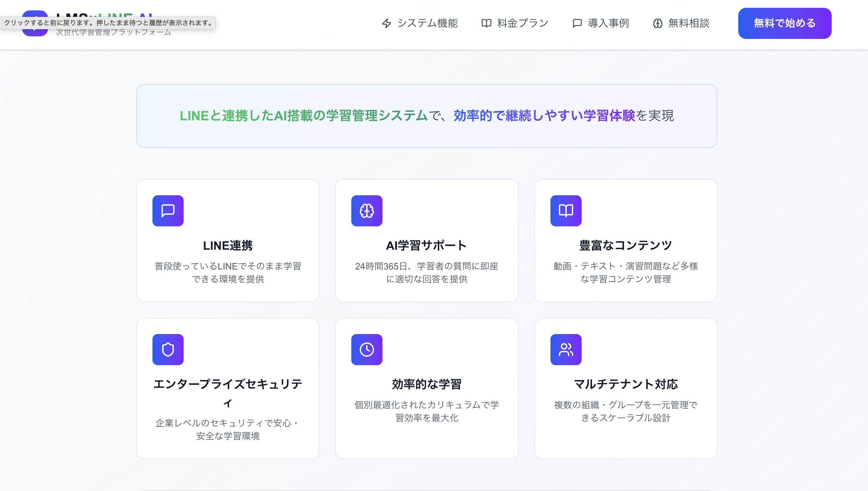Click the AI学習サポート card title

pyautogui.click(x=426, y=245)
